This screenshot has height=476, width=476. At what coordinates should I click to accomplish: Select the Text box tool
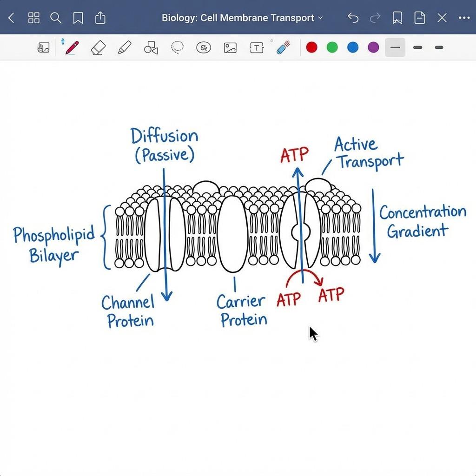pyautogui.click(x=257, y=47)
